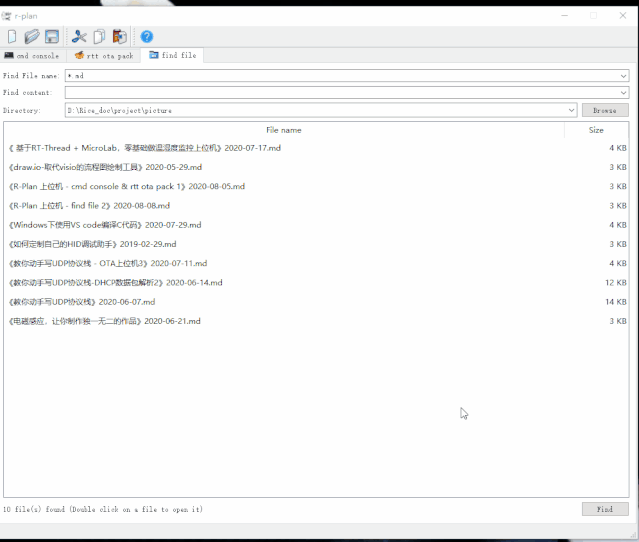Click the Copy documents icon

[99, 37]
